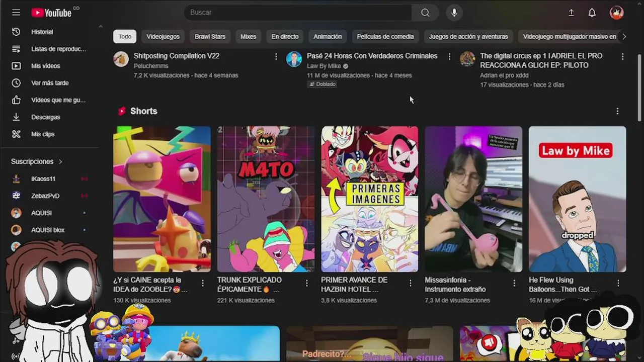Play the Law by Mike short thumbnail
The width and height of the screenshot is (644, 362).
point(578,199)
